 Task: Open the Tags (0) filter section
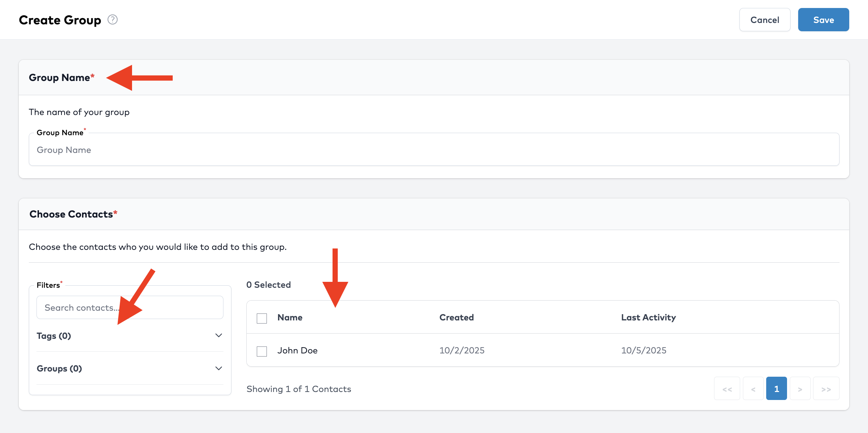pyautogui.click(x=54, y=336)
